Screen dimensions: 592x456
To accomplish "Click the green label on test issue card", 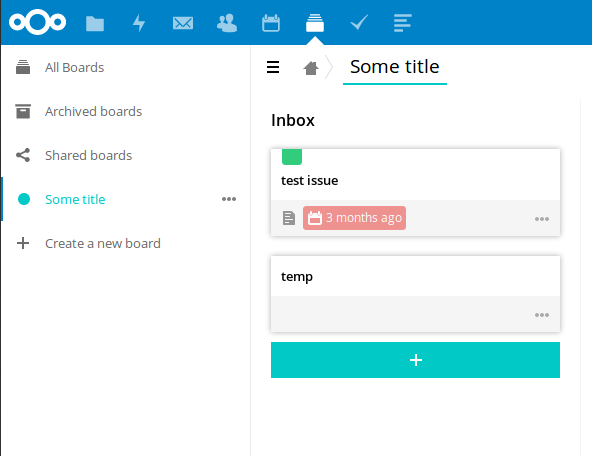I will coord(292,157).
